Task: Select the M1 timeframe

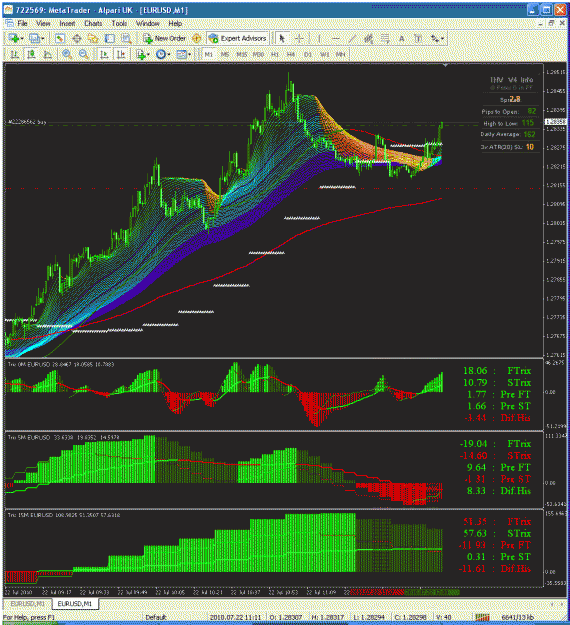Action: [208, 54]
